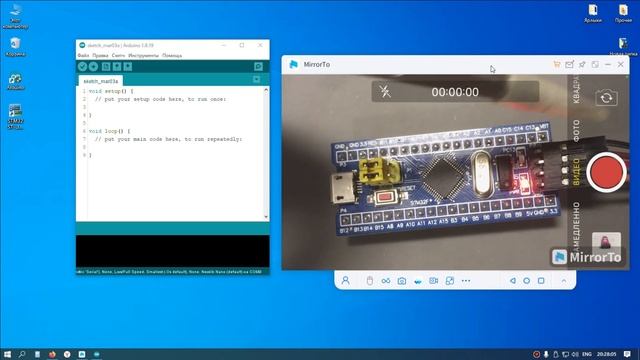
Task: Open the Yandex browser taskbar icon
Action: tap(67, 354)
